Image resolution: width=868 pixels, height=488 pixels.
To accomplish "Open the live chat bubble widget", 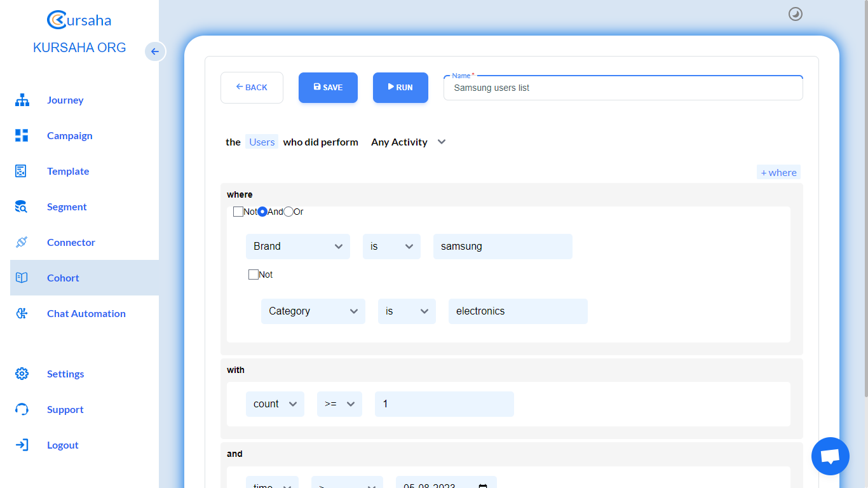I will pos(830,456).
